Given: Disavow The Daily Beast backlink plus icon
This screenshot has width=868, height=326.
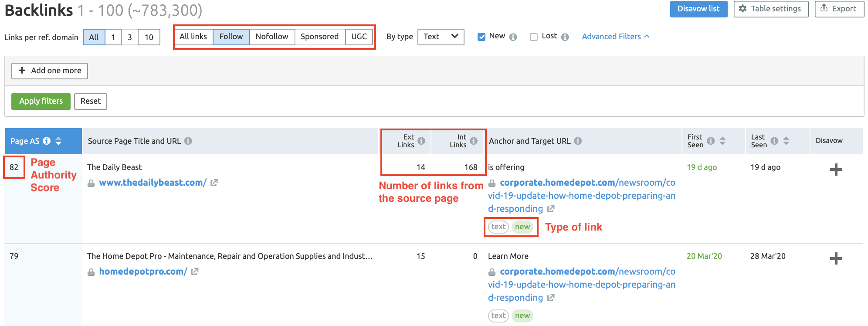Looking at the screenshot, I should [836, 170].
